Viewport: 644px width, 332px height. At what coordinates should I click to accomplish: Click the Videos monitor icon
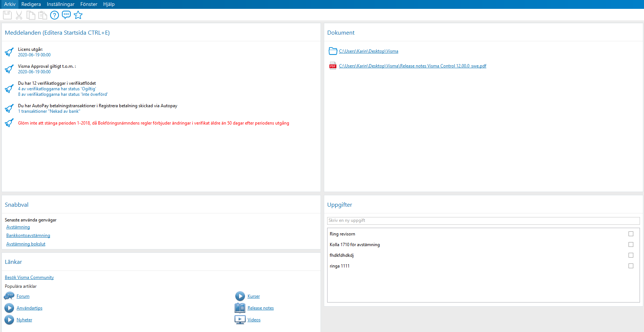click(240, 319)
